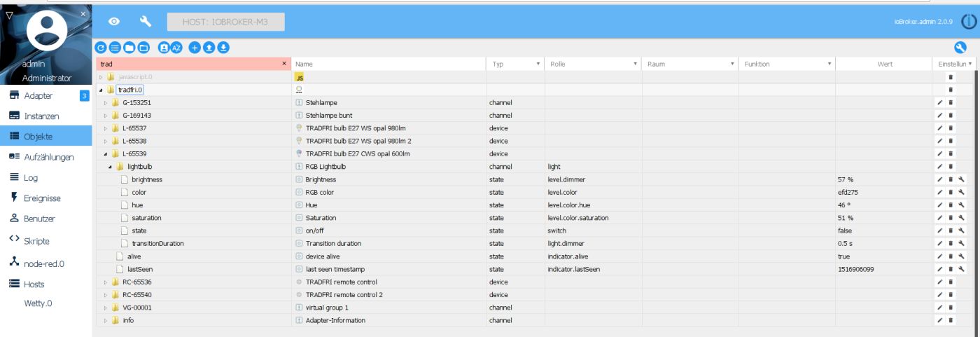Open Wetty.0 in the sidebar
The height and width of the screenshot is (337, 980).
coord(45,303)
